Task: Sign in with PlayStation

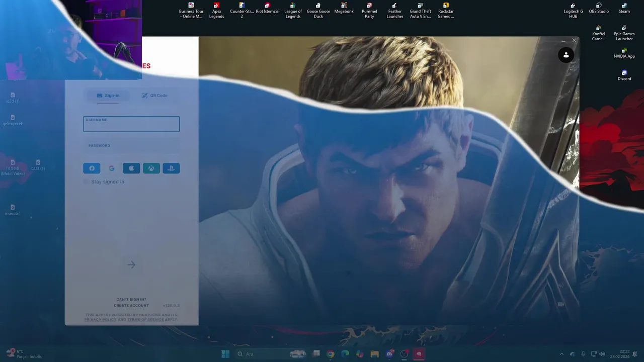Action: [171, 168]
